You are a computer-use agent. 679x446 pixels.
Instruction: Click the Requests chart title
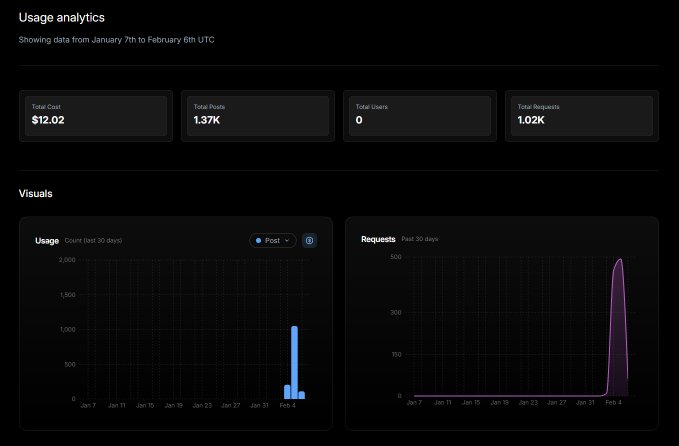click(378, 239)
